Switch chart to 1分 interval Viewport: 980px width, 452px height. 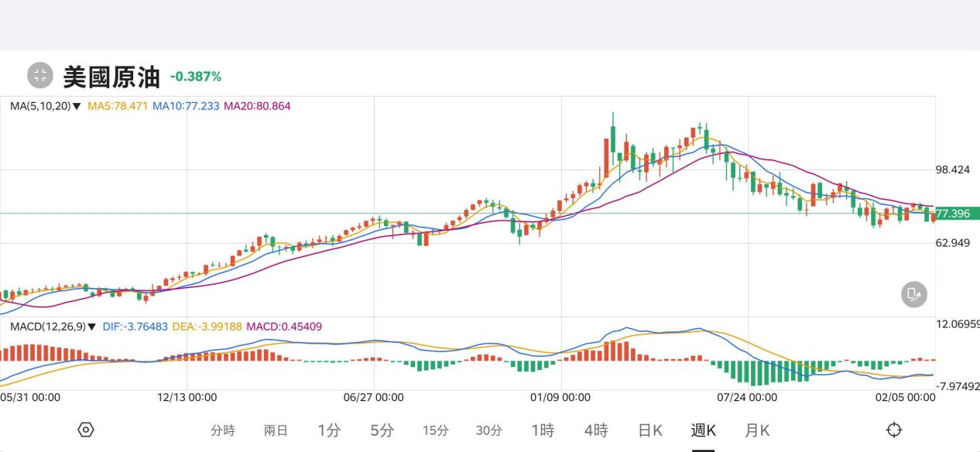pos(329,430)
